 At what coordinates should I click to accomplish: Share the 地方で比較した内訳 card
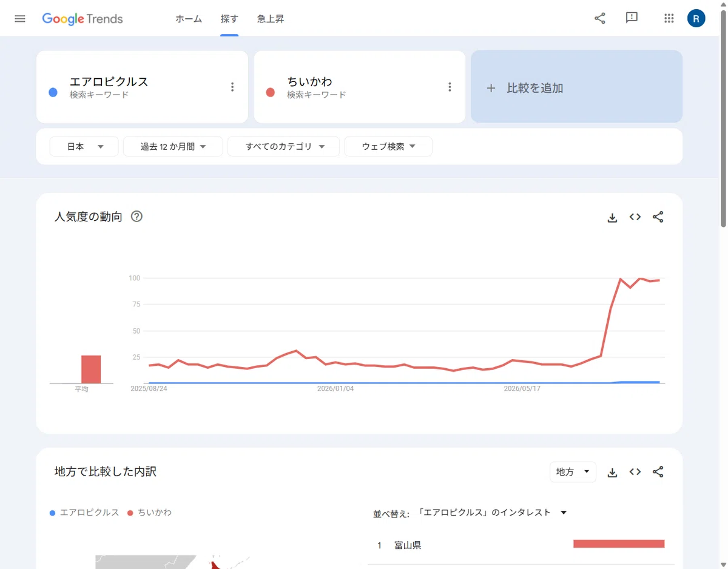[658, 472]
